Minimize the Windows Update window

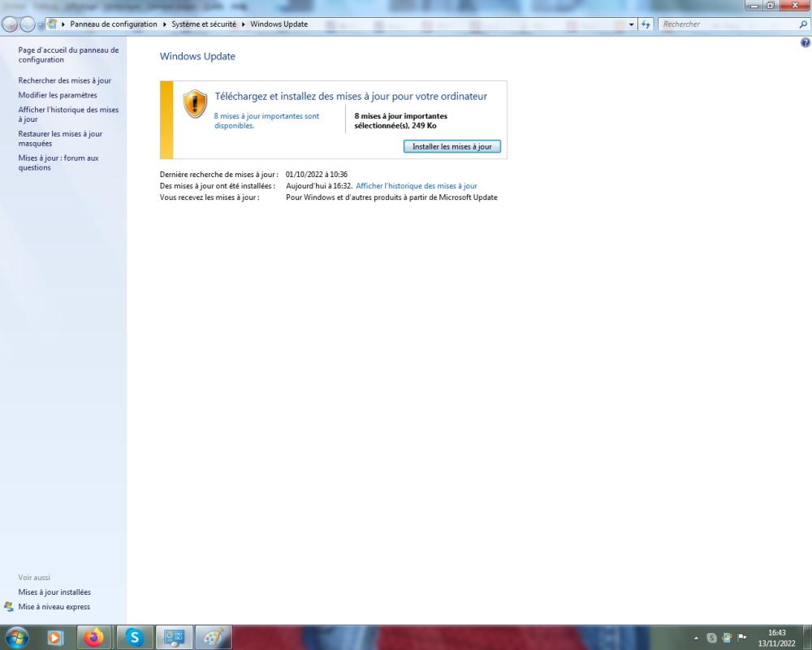coord(754,6)
